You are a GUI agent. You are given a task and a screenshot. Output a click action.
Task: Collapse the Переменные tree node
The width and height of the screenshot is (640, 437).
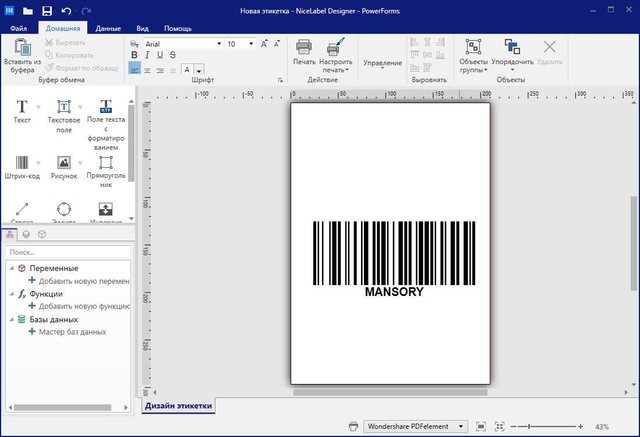pos(10,269)
